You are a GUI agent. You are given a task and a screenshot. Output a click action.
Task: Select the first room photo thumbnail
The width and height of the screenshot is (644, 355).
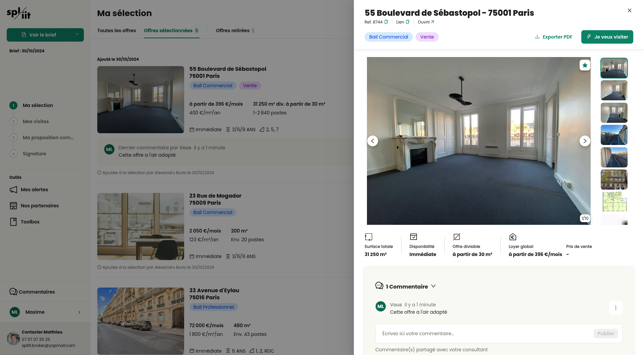(614, 68)
